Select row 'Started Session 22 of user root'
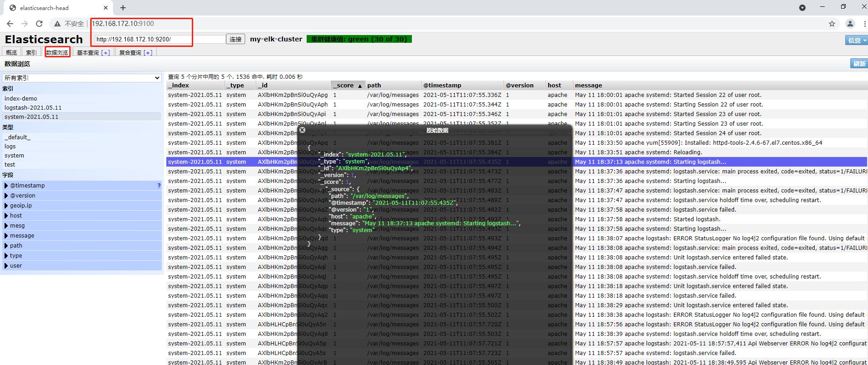Viewport: 868px width, 365px height. 517,95
